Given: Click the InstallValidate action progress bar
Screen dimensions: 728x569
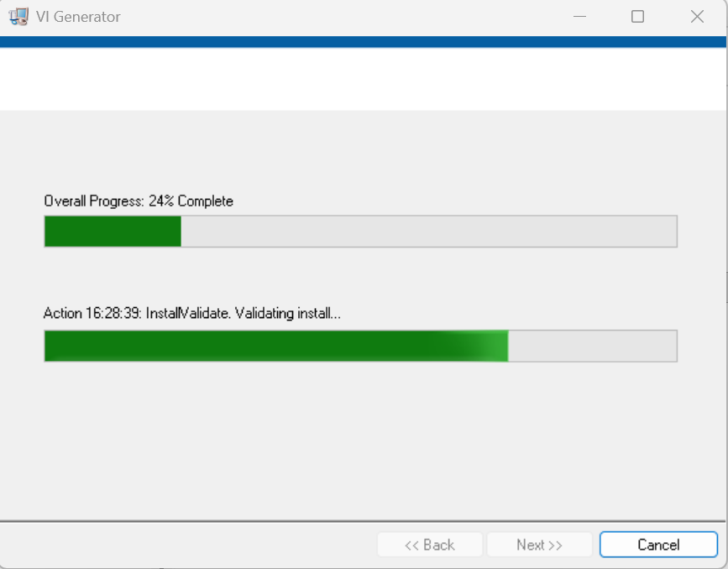Looking at the screenshot, I should click(x=361, y=346).
